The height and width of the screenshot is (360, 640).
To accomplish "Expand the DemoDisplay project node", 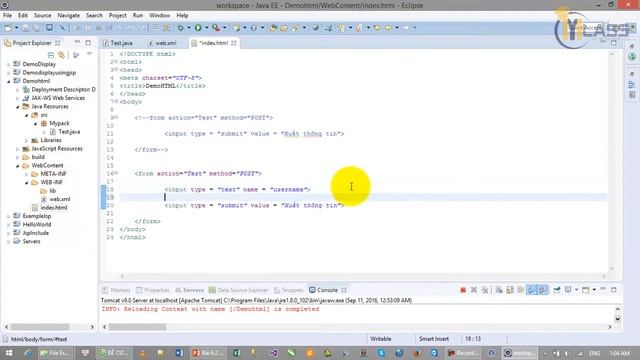I will coord(8,64).
